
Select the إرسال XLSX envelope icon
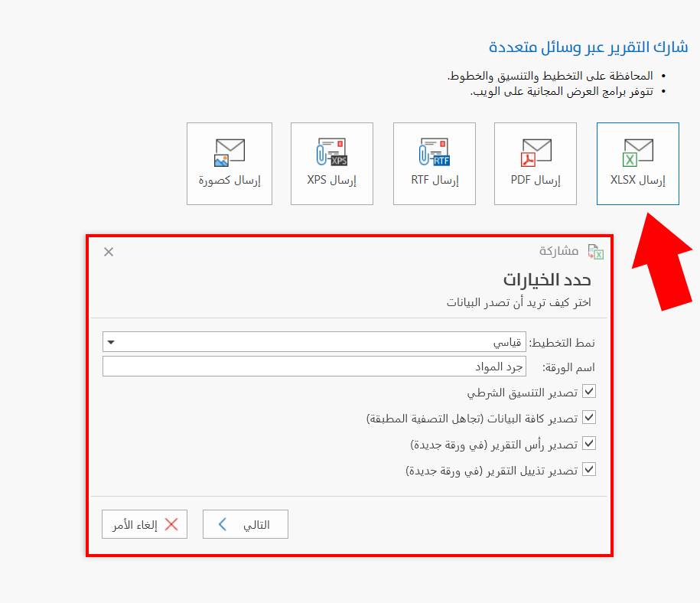(x=637, y=151)
